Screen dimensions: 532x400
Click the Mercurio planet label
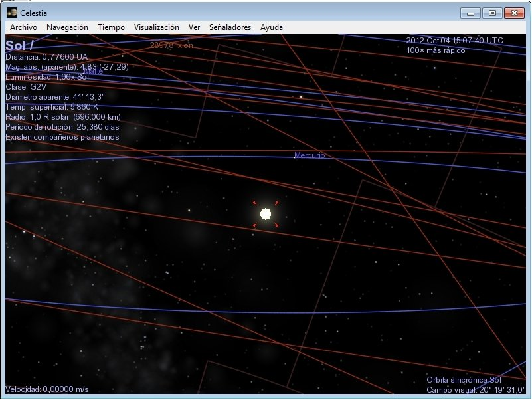coord(310,155)
